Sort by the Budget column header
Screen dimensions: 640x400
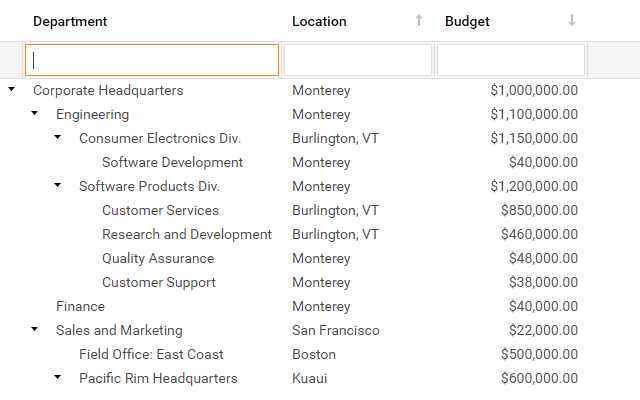(x=467, y=21)
